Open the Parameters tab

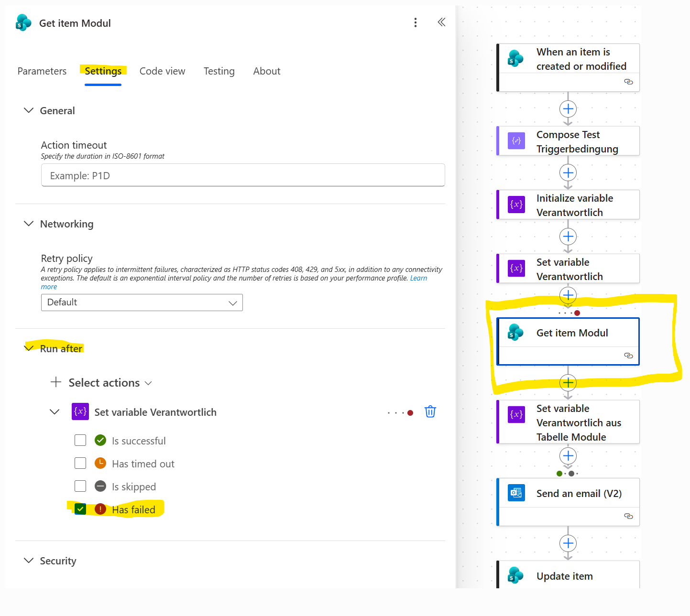coord(42,71)
